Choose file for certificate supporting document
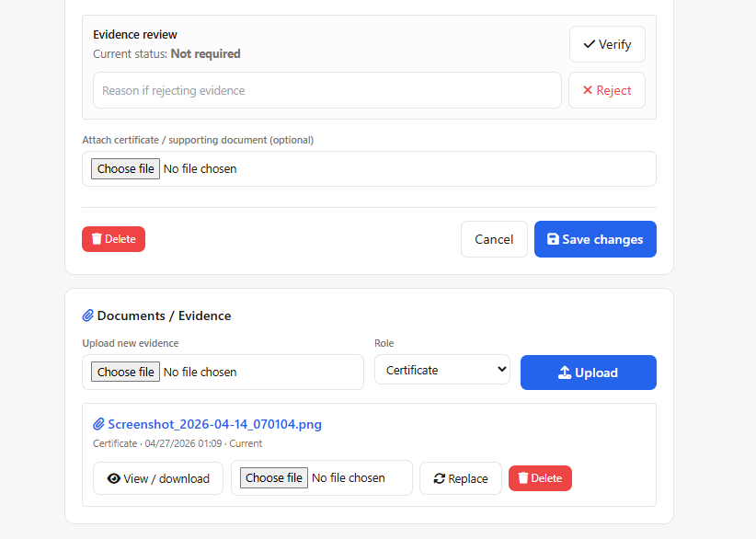 (125, 168)
